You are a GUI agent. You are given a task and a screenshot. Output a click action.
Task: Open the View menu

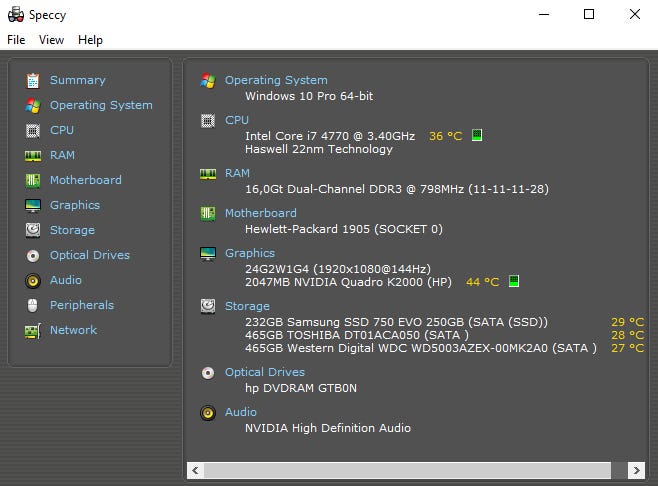[51, 40]
